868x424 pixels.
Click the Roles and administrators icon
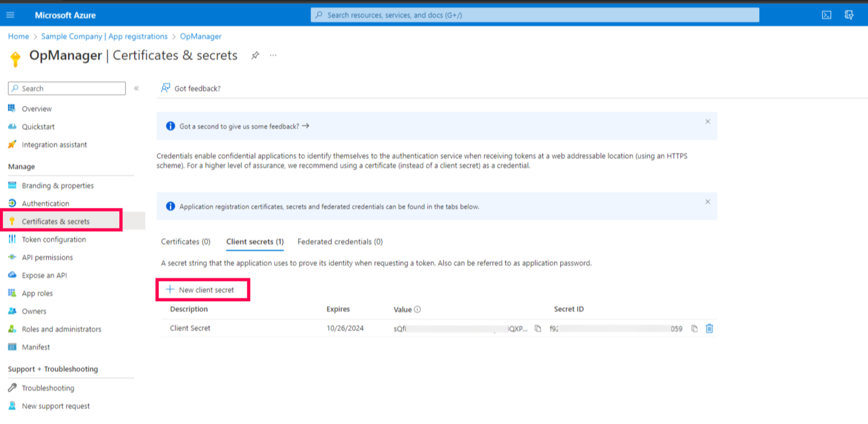[x=12, y=329]
